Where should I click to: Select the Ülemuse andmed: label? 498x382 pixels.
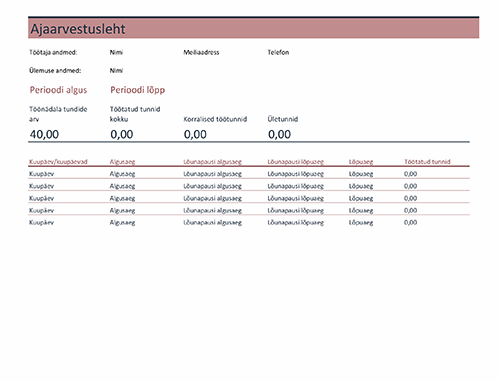(55, 71)
